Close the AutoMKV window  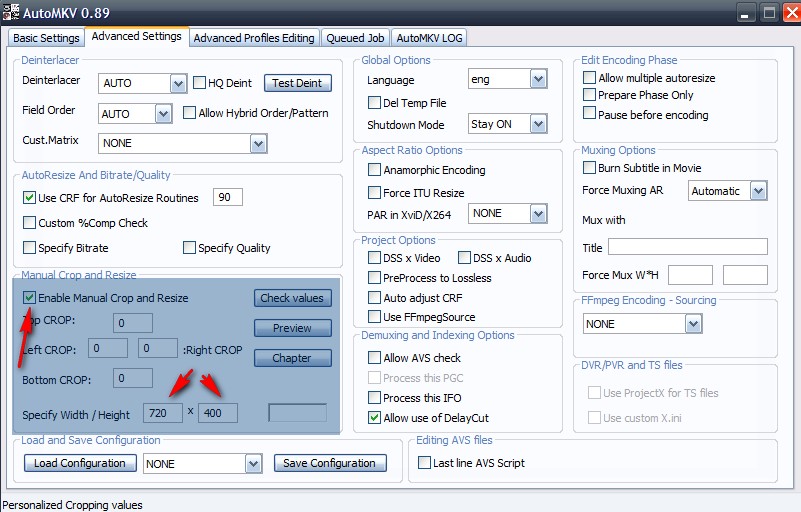pyautogui.click(x=792, y=13)
